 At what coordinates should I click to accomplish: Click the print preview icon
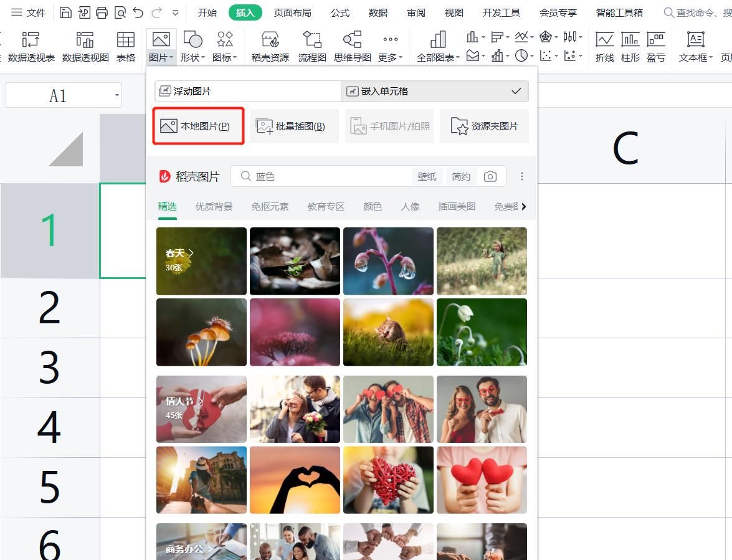click(x=120, y=12)
